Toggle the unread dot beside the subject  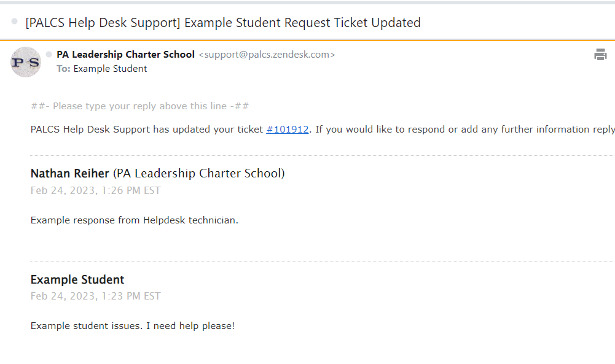pos(14,21)
